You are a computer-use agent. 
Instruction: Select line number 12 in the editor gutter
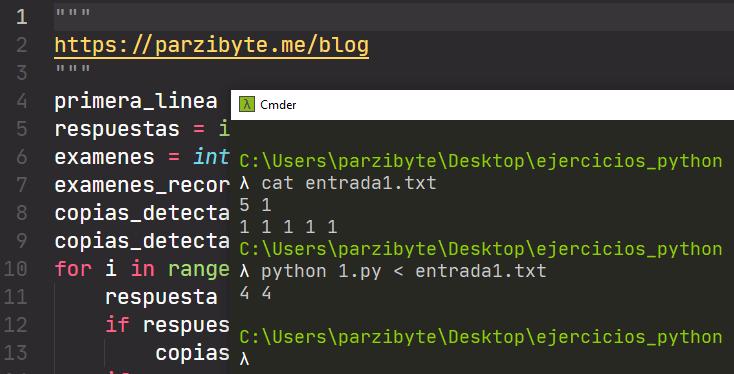tap(16, 325)
